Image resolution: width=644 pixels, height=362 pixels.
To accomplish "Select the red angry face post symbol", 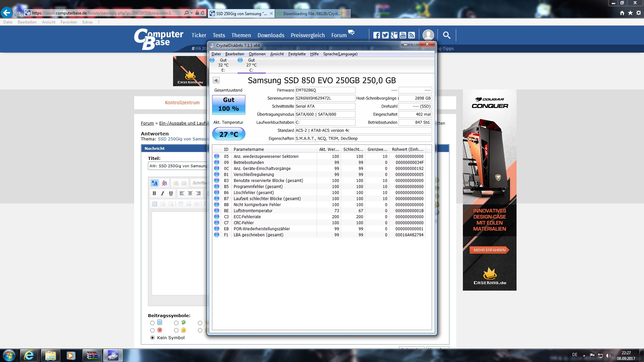I will coord(153,330).
